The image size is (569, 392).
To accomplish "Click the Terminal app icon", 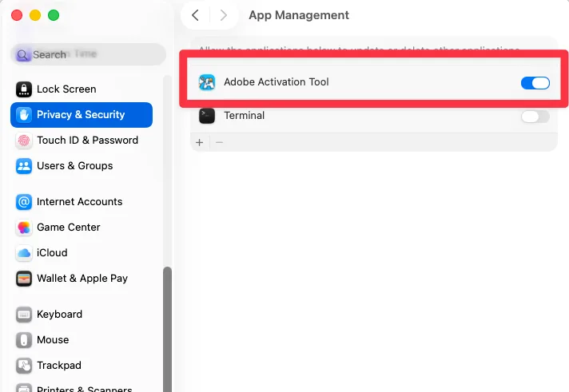I will pos(207,116).
